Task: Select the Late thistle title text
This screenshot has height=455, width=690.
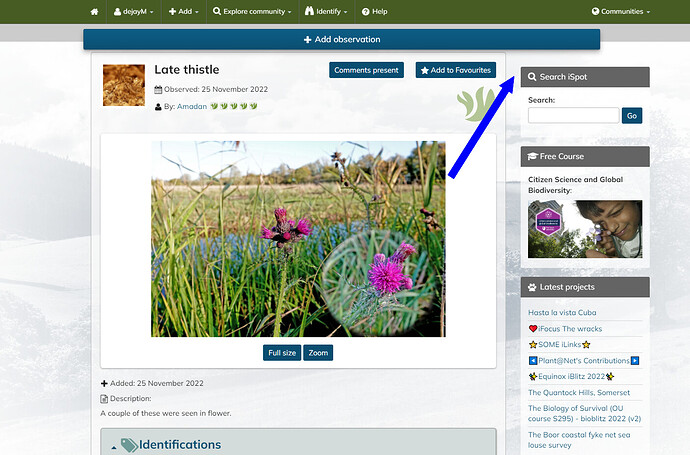Action: [x=187, y=70]
